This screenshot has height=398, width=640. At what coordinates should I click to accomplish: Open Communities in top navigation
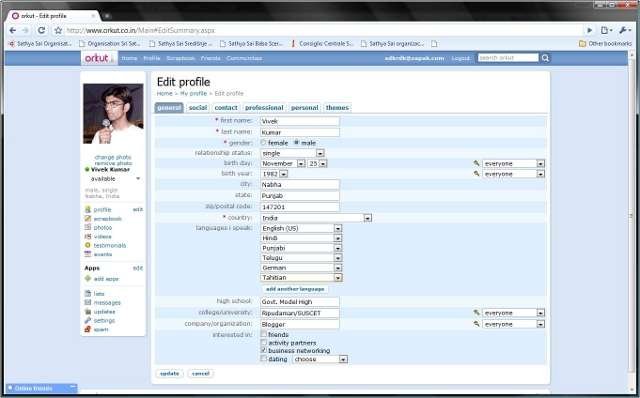(244, 58)
